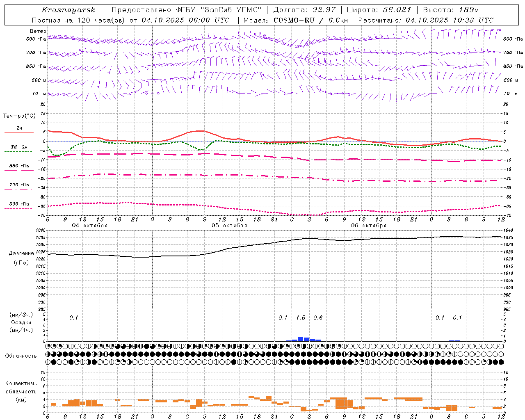This screenshot has width=525, height=420.
Task: Click the Krasnoyarsk station title
Action: coord(68,10)
